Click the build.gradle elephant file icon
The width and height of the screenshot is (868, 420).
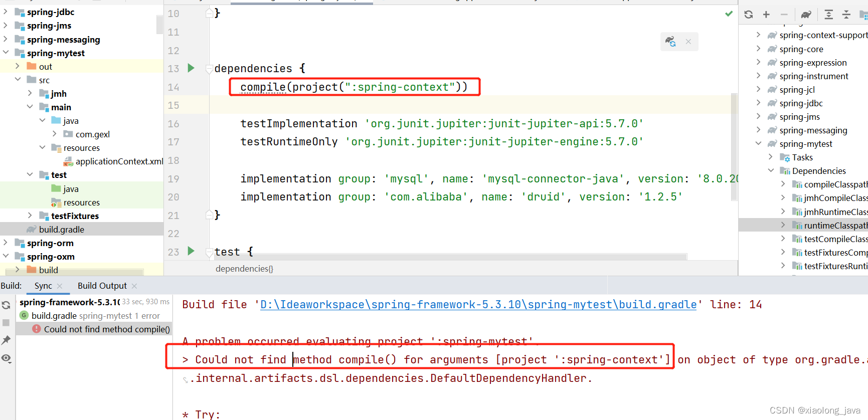click(x=32, y=229)
